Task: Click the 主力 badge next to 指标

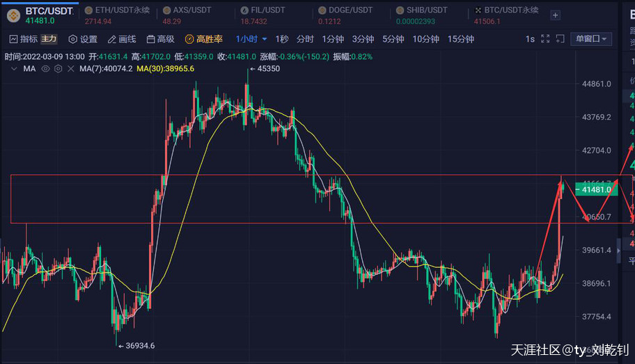Action: point(49,39)
